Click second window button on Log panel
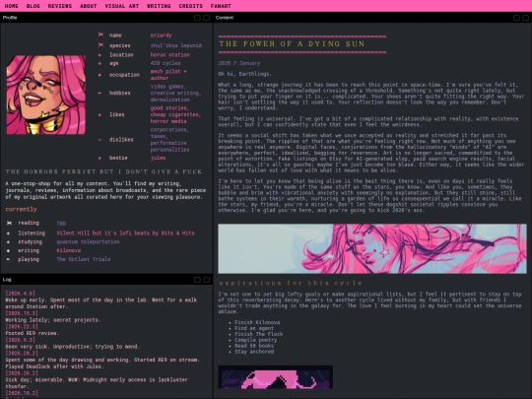532x399 pixels. click(206, 280)
